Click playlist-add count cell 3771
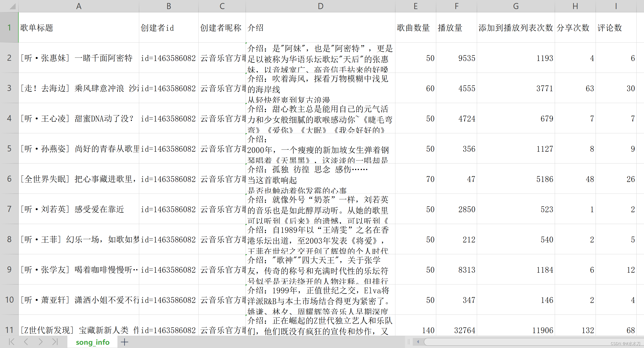The height and width of the screenshot is (348, 644). [516, 88]
